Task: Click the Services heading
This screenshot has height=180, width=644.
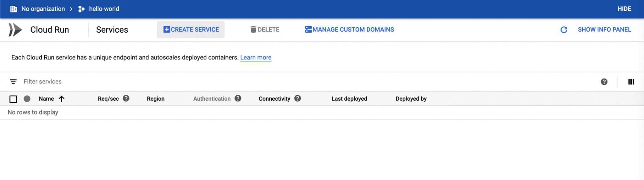Action: [x=112, y=30]
